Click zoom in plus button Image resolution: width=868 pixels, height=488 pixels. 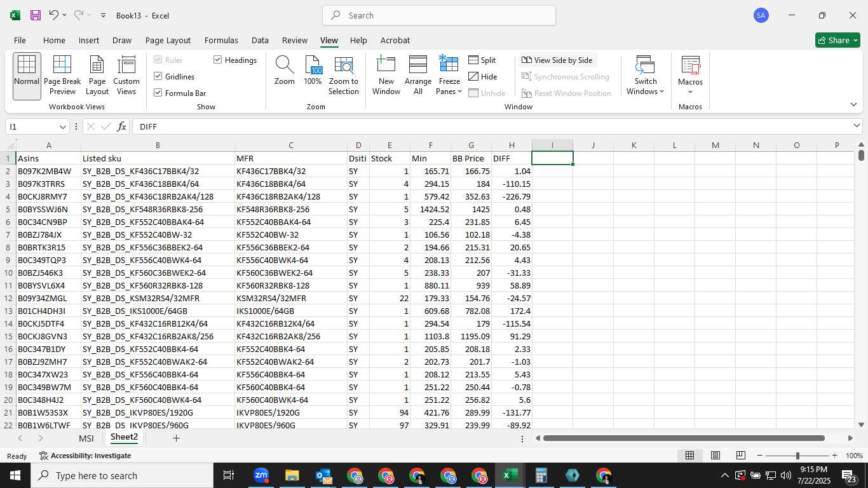point(834,456)
